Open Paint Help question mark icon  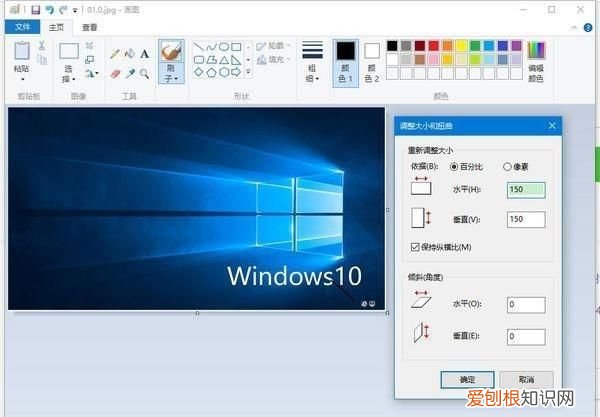click(588, 28)
